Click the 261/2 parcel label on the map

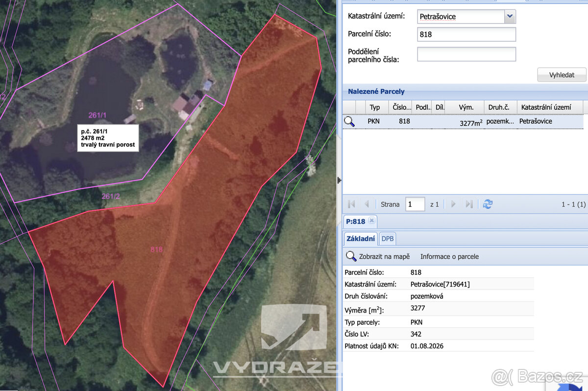tap(111, 196)
